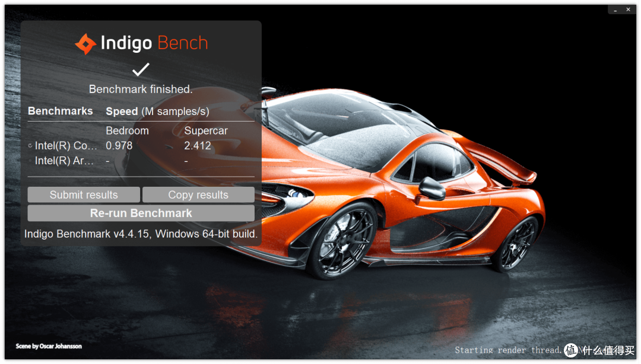Click the Submit results button

84,195
